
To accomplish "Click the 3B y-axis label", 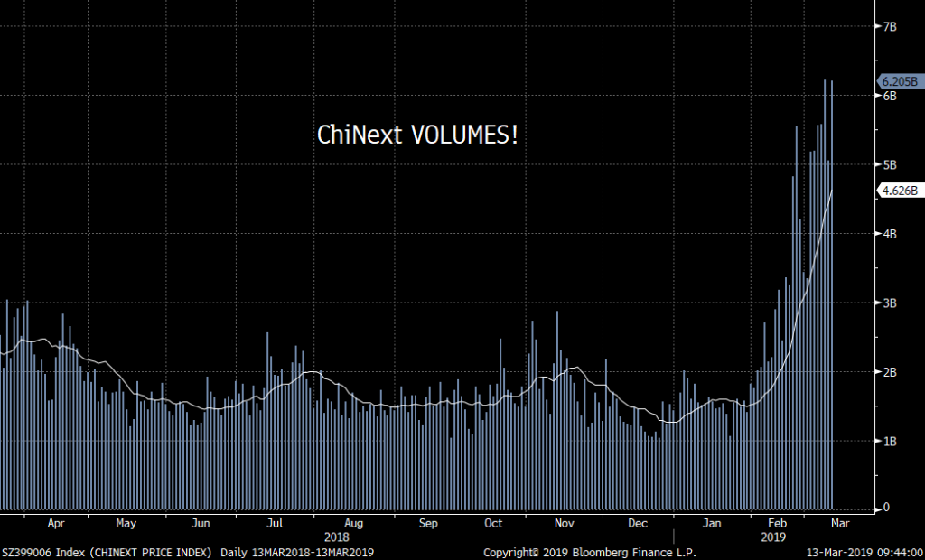I will [890, 303].
